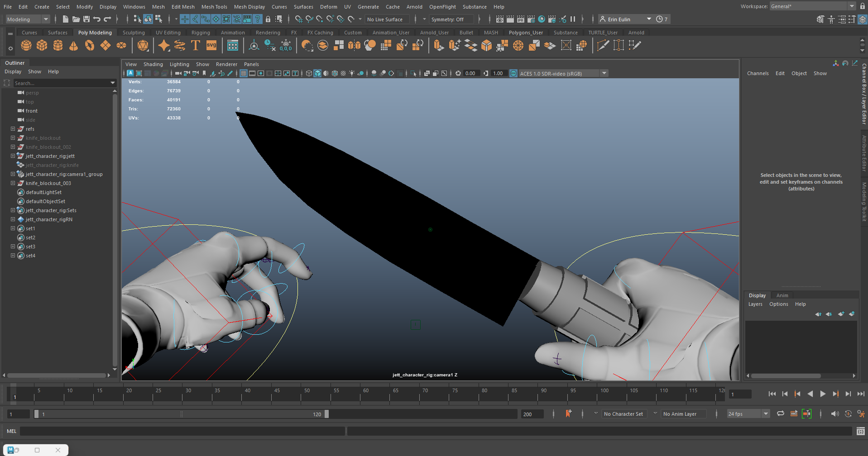Screen dimensions: 868x456
Task: Expand the refs node in Outliner
Action: click(13, 129)
